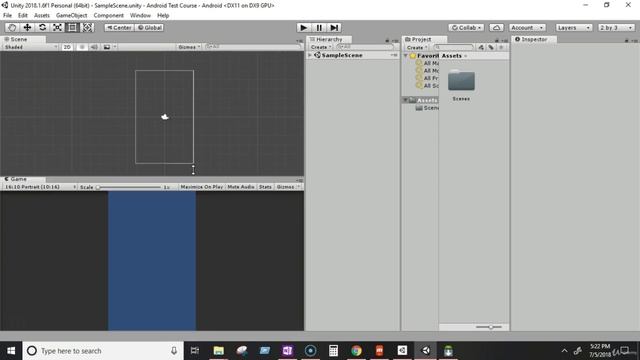The height and width of the screenshot is (360, 640).
Task: Open Chrome from the taskbar
Action: [x=356, y=351]
